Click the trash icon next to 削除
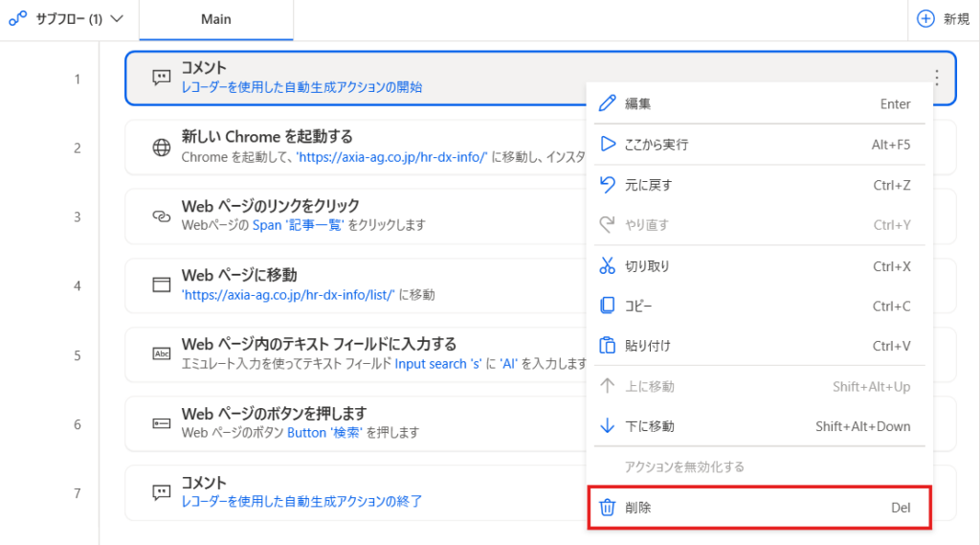The height and width of the screenshot is (545, 980). [607, 508]
